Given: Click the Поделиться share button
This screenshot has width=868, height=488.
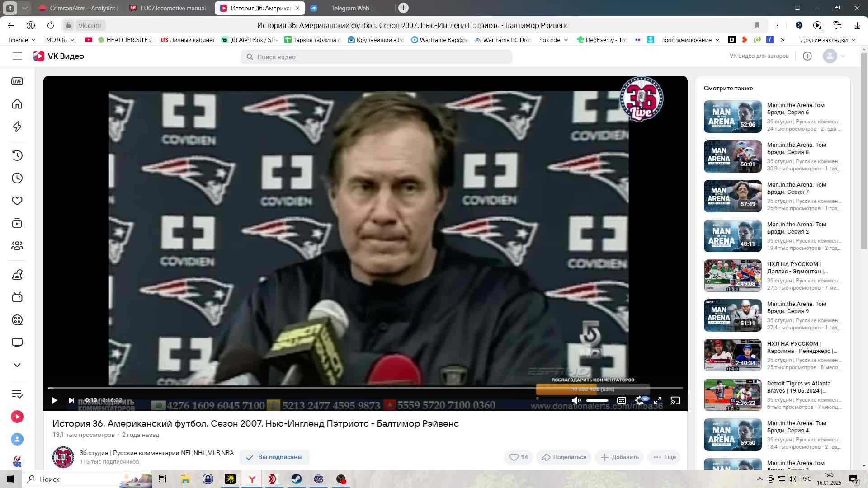Looking at the screenshot, I should (x=564, y=457).
